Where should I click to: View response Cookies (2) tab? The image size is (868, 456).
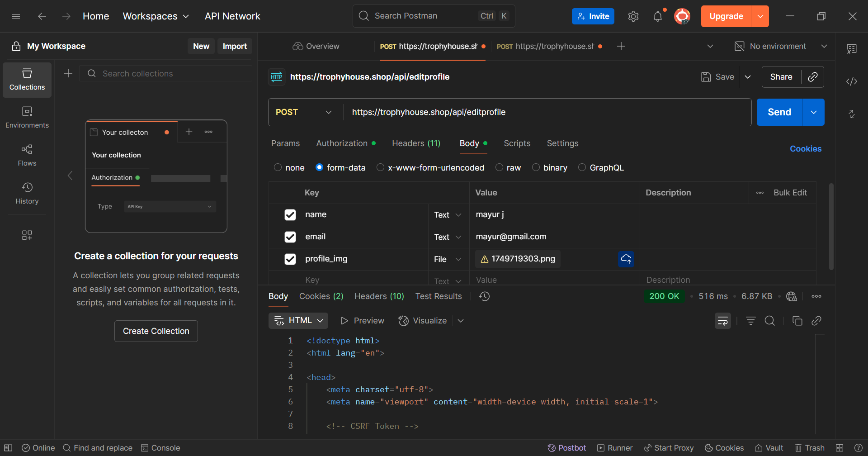pyautogui.click(x=321, y=296)
